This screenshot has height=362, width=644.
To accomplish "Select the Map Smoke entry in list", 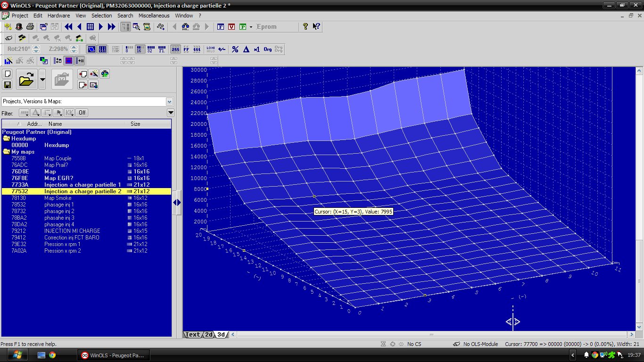I will pos(58,198).
